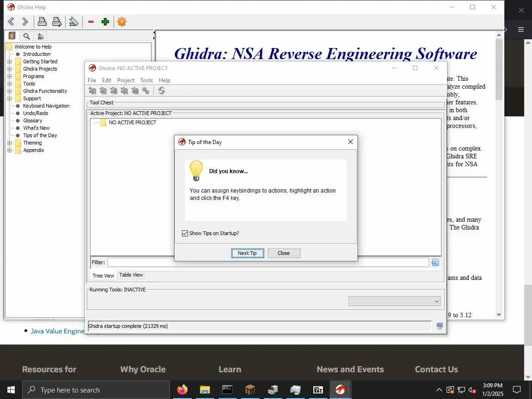The image size is (532, 399).
Task: Expand the Tools help node
Action: (10, 84)
